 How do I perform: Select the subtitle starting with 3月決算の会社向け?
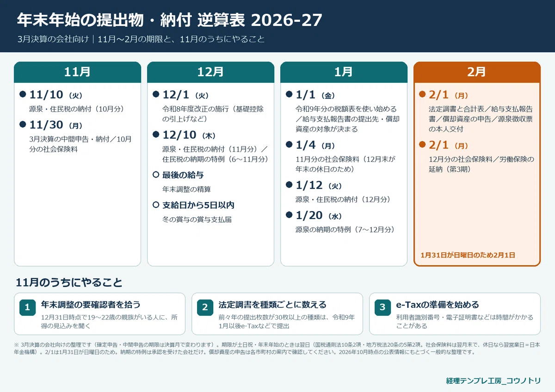pos(141,39)
